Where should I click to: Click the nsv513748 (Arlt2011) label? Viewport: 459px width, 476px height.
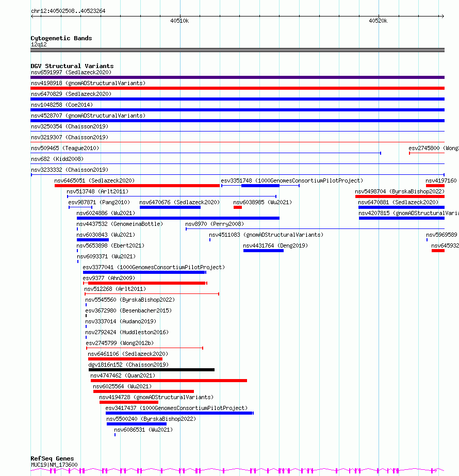pos(97,191)
